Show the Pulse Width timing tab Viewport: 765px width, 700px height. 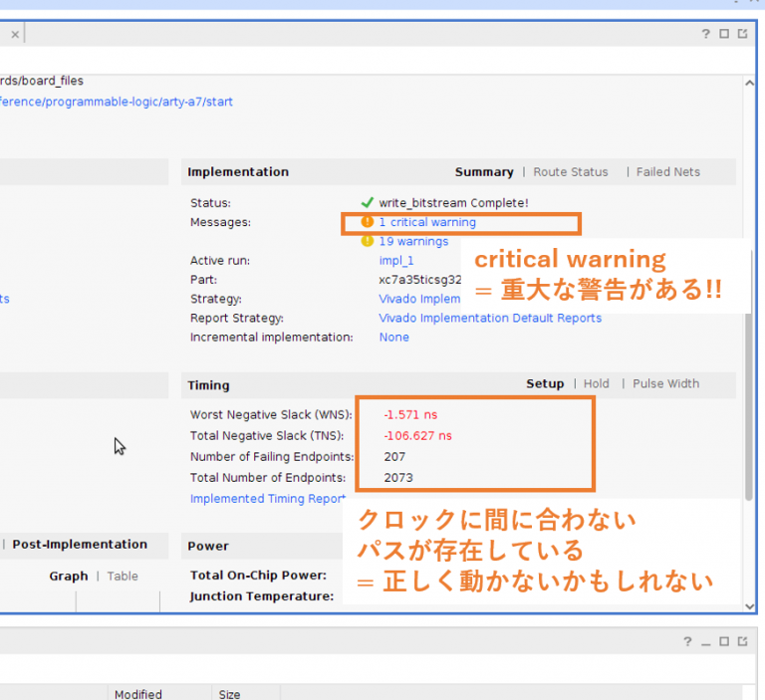point(665,384)
